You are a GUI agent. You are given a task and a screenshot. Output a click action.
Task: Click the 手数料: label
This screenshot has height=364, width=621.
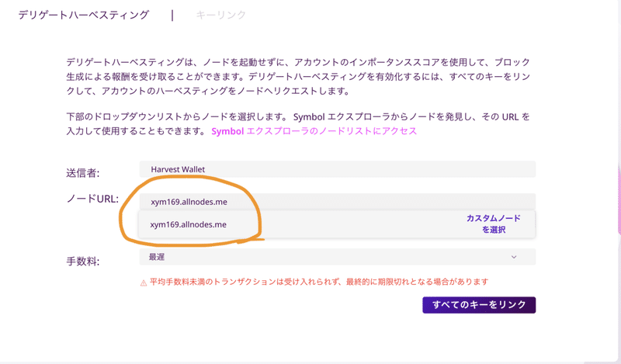tap(83, 262)
